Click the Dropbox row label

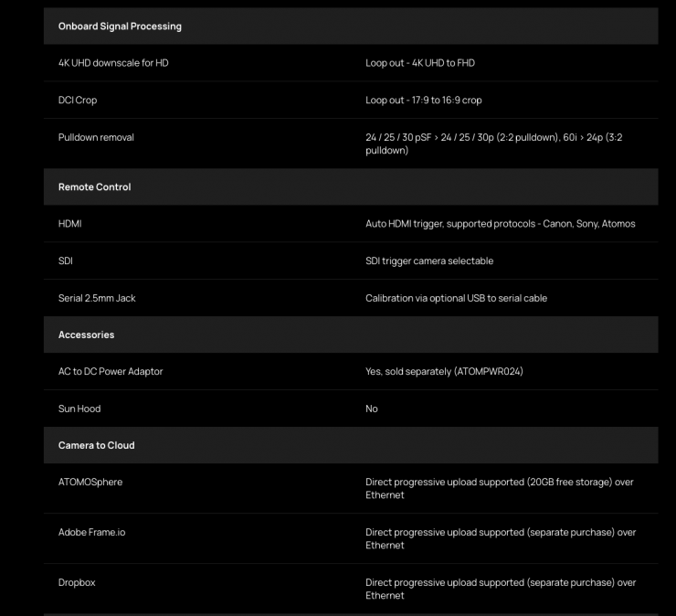[77, 582]
